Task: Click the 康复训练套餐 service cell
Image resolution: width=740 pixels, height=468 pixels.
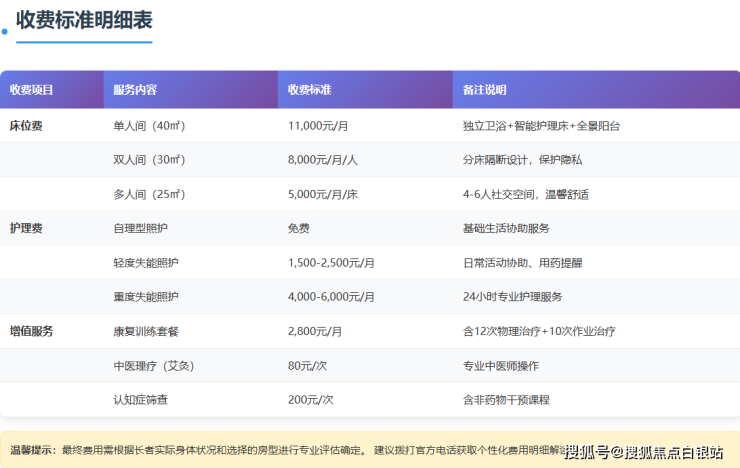Action: [146, 331]
